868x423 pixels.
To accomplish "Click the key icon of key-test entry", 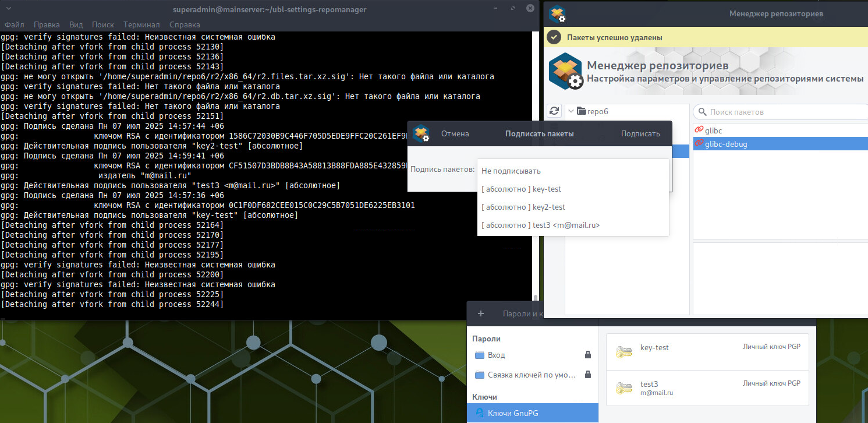I will click(624, 352).
